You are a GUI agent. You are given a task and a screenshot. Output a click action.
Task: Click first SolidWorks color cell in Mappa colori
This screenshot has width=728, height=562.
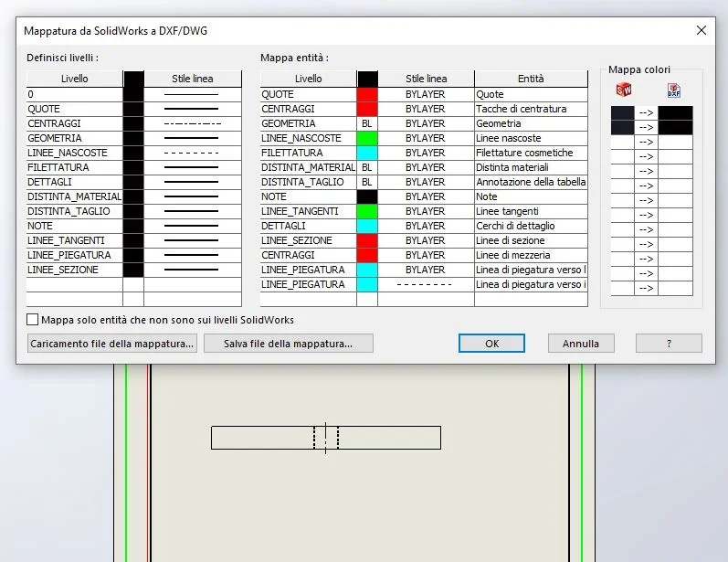[x=622, y=113]
